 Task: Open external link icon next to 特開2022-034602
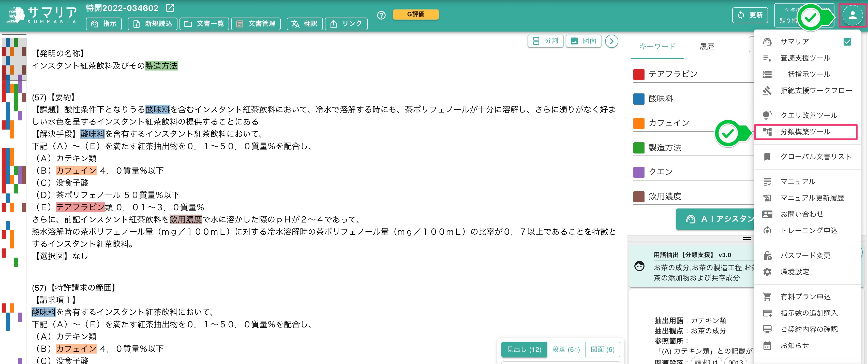(x=171, y=8)
